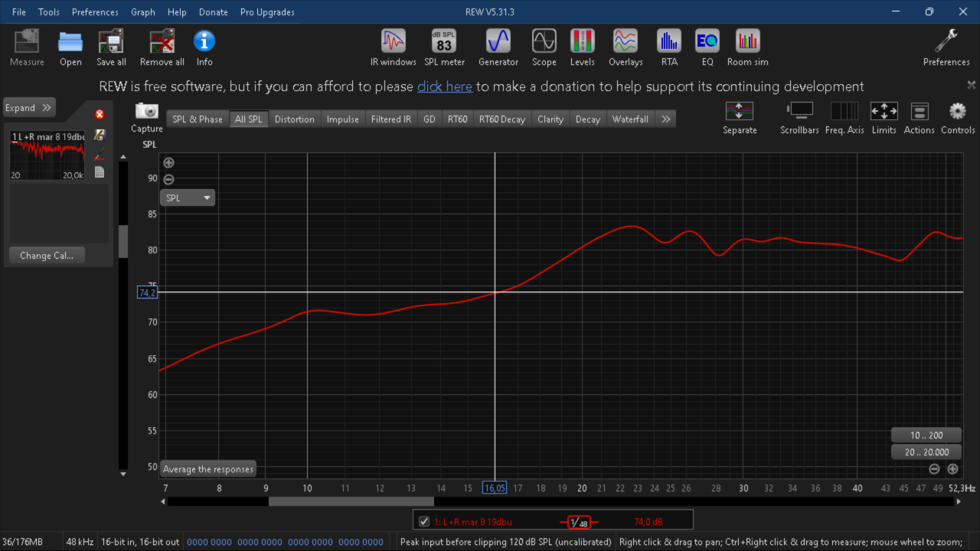This screenshot has width=980, height=551.
Task: Switch to the Filtered IR tab
Action: 391,119
